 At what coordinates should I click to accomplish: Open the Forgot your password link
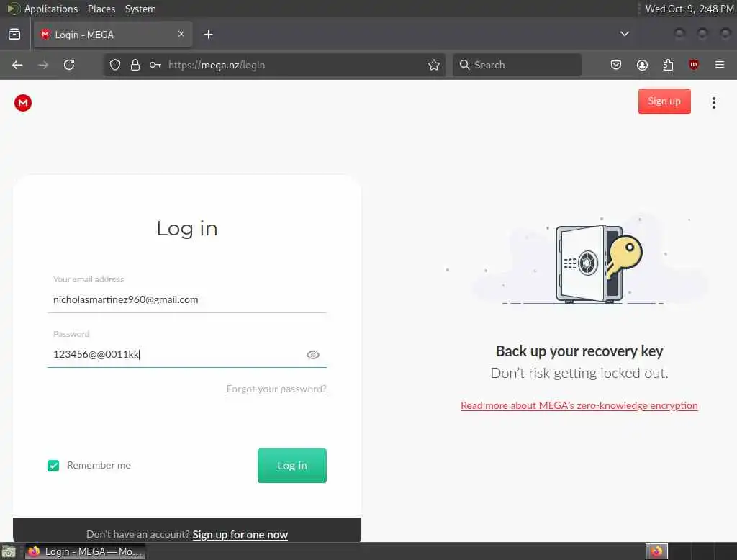click(x=276, y=389)
